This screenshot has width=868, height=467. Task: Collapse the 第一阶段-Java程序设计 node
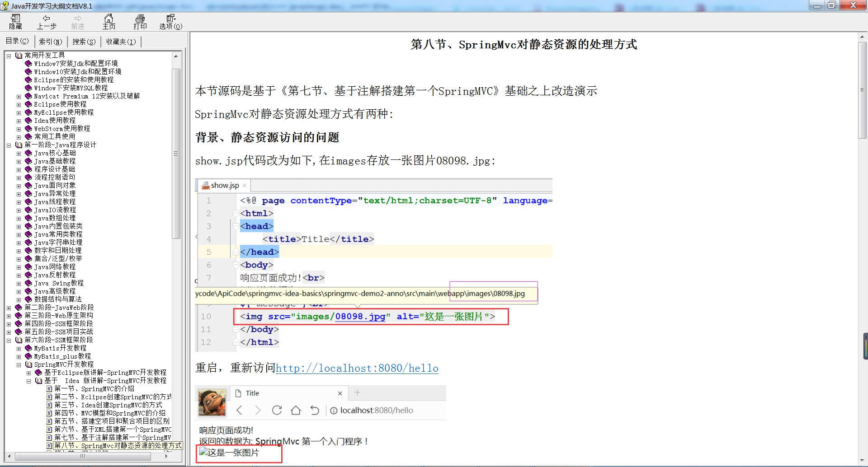coord(9,145)
